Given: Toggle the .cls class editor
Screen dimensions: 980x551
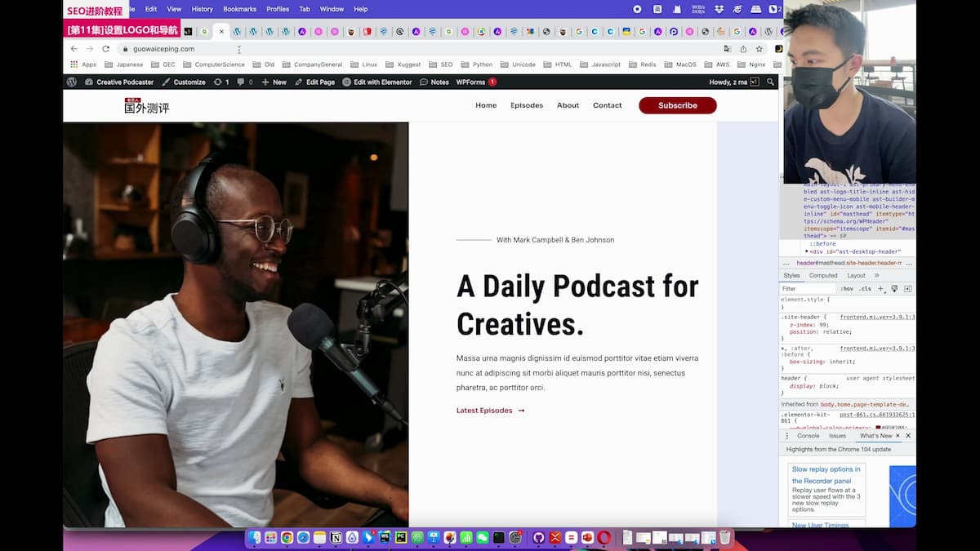Looking at the screenshot, I should [x=865, y=289].
